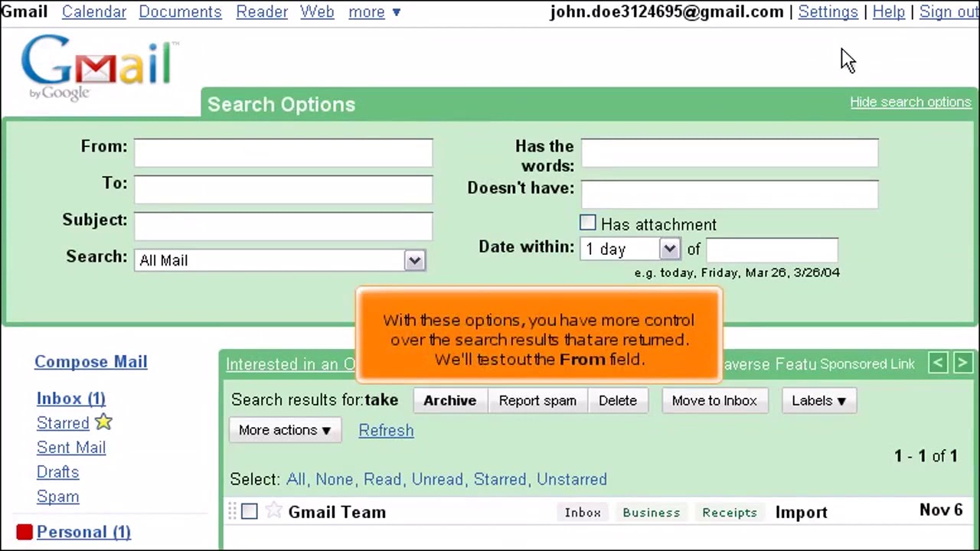Click the Interested in an sponsored link
This screenshot has height=551, width=980.
[x=291, y=364]
